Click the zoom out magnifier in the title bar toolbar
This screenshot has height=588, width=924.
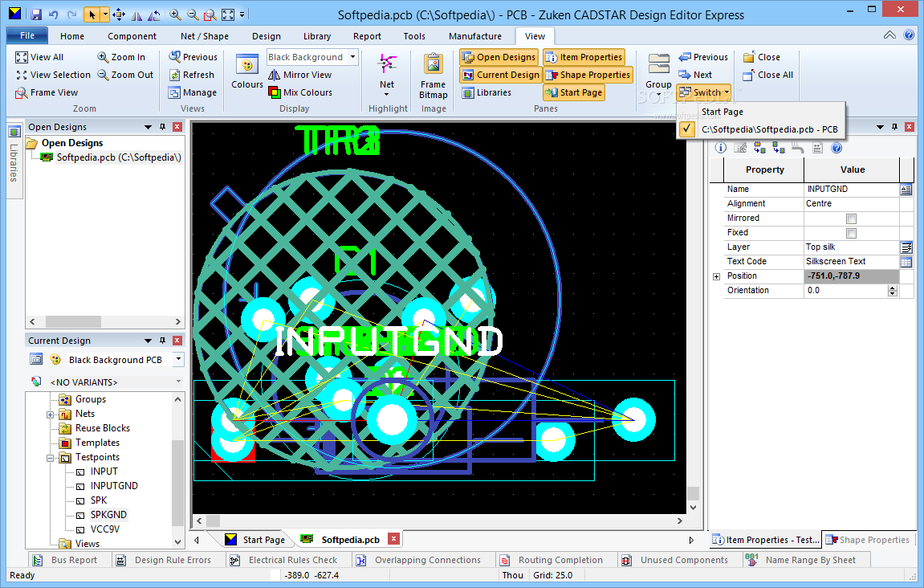click(193, 14)
